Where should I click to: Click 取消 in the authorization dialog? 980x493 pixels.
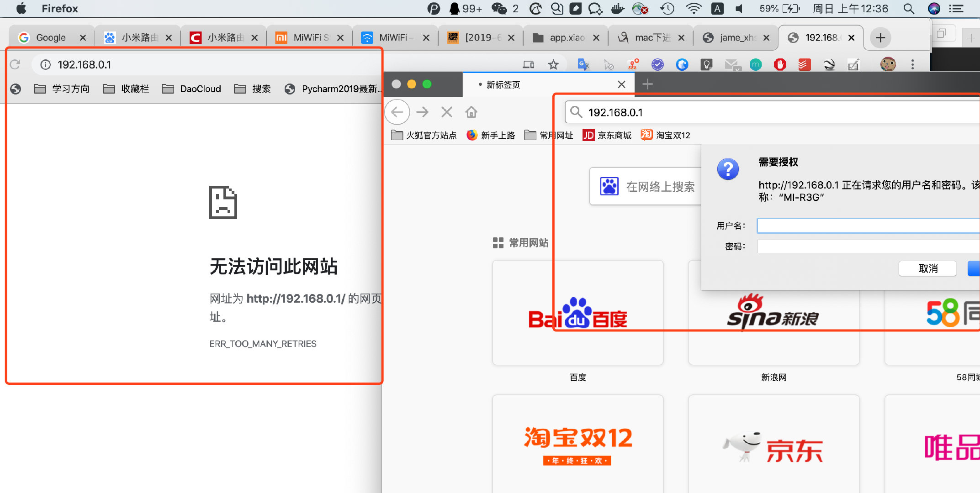click(927, 268)
